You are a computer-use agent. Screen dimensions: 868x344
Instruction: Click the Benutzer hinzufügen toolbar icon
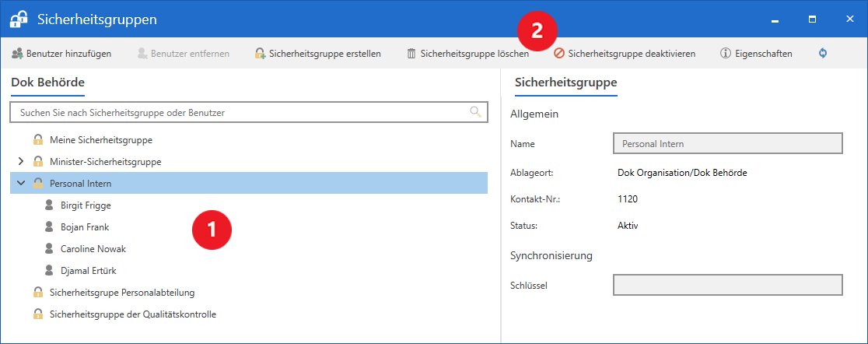pos(17,54)
